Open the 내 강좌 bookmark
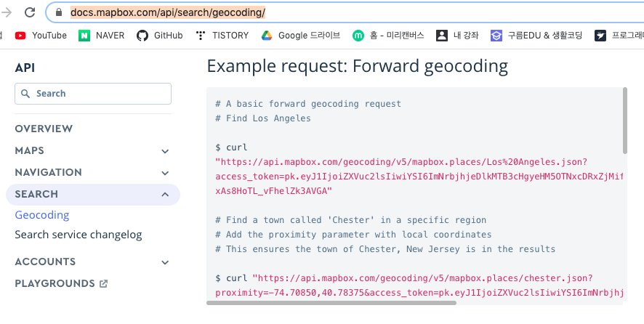This screenshot has width=644, height=324. [457, 36]
